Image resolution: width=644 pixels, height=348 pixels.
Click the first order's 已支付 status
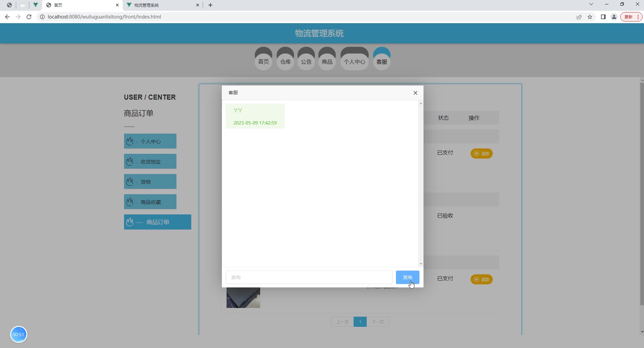445,153
